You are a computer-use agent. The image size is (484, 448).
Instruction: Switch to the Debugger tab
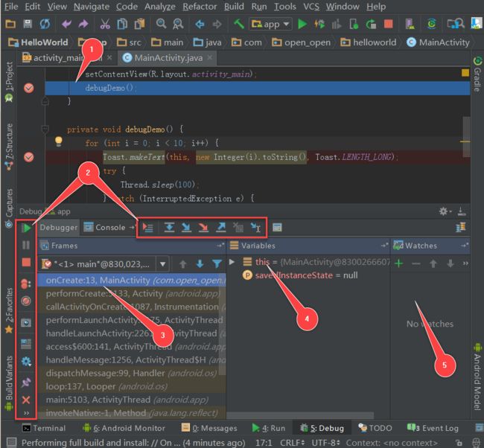pyautogui.click(x=58, y=228)
